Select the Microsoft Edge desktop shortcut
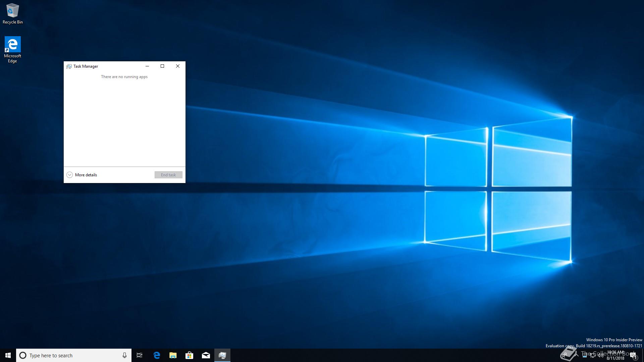 [12, 50]
